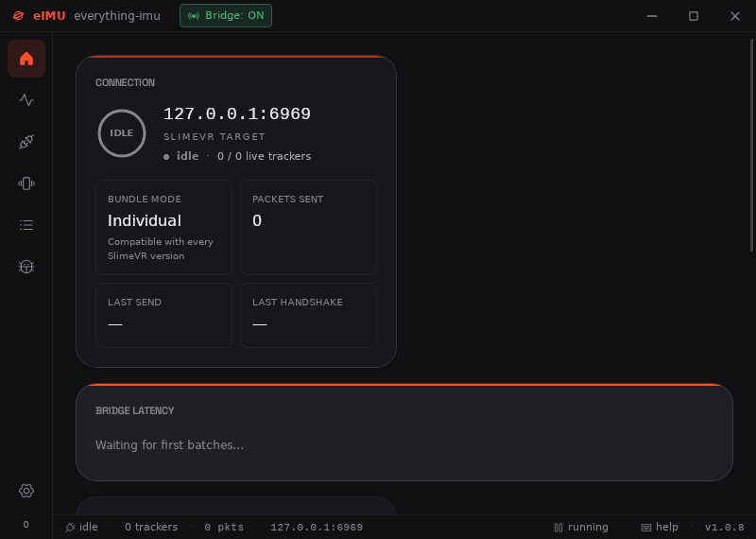Minimize the eIMU window

tap(652, 16)
